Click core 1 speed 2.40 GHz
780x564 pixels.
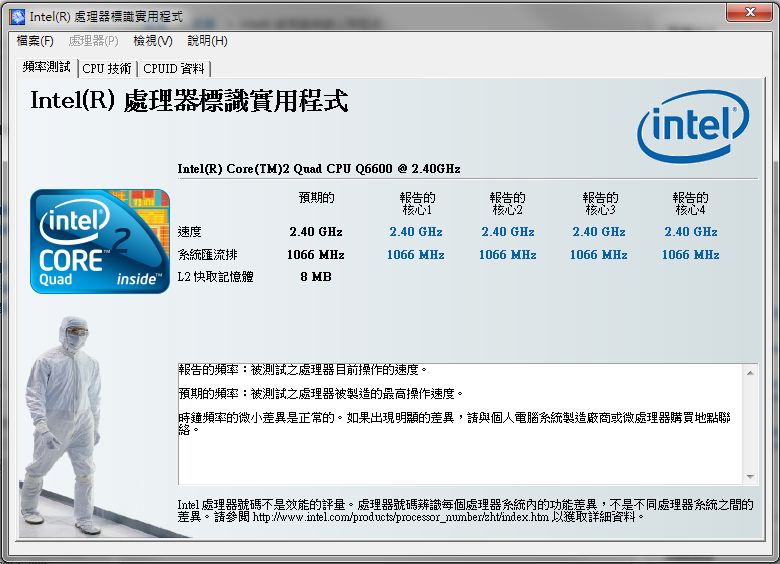416,232
